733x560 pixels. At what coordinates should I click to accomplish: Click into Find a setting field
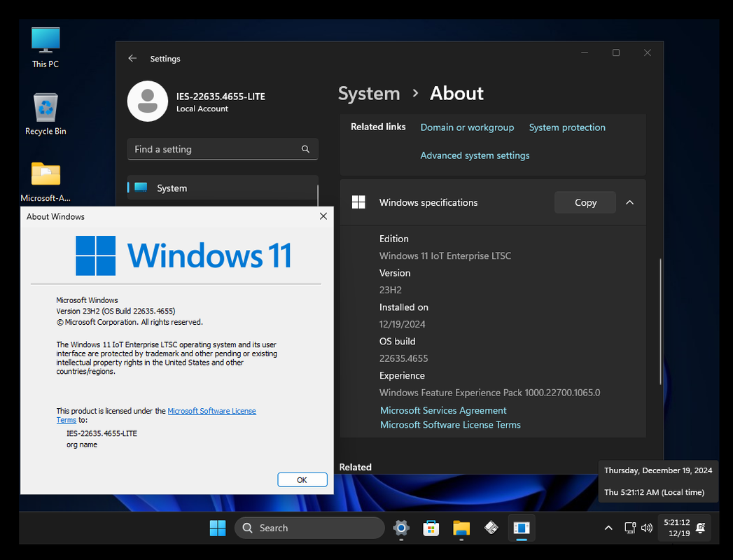tap(223, 149)
